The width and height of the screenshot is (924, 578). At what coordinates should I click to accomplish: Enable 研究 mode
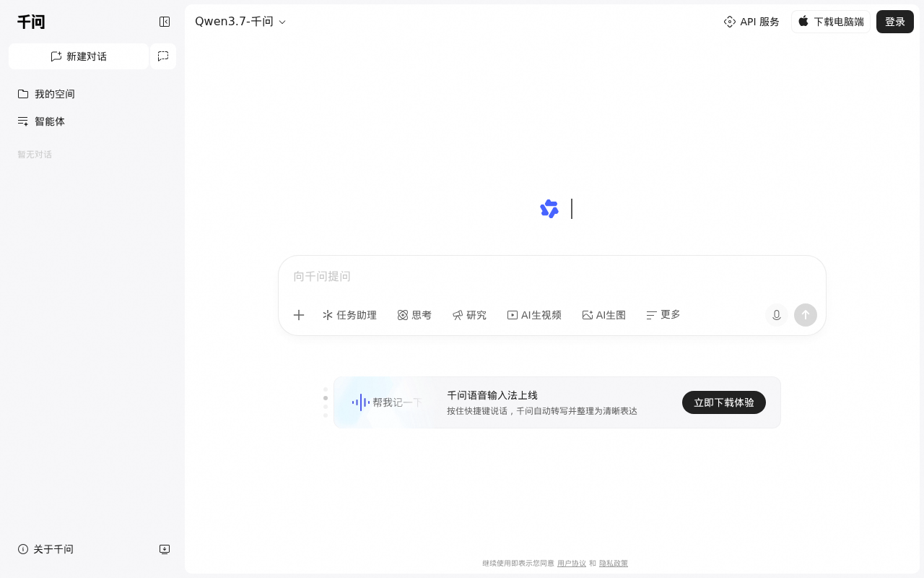pos(469,315)
